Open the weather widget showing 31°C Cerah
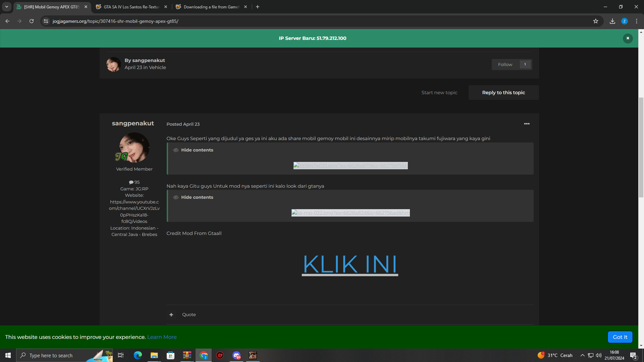The height and width of the screenshot is (362, 644). [x=555, y=355]
